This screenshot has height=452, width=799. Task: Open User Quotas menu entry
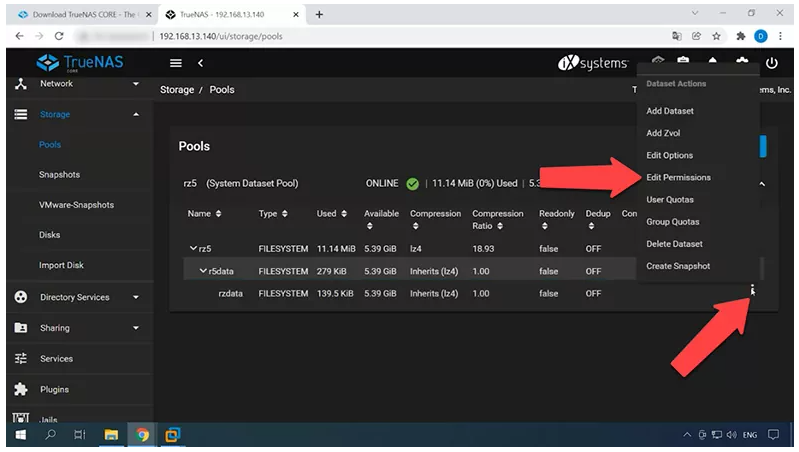(x=670, y=199)
